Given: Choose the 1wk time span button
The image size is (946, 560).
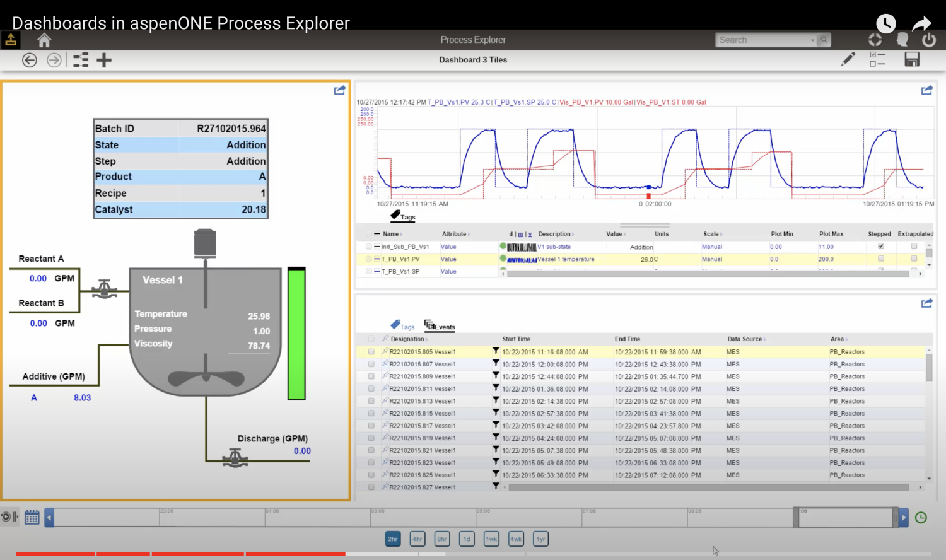Looking at the screenshot, I should click(491, 539).
